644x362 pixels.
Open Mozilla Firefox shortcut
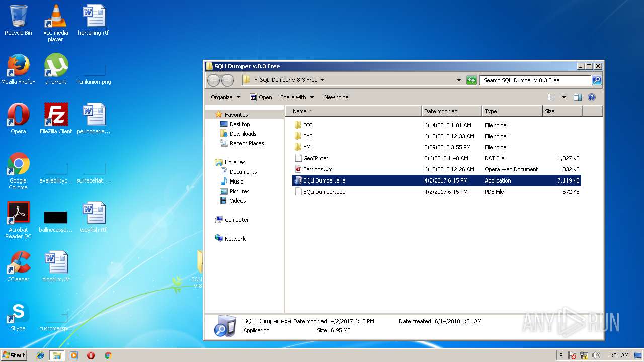18,69
